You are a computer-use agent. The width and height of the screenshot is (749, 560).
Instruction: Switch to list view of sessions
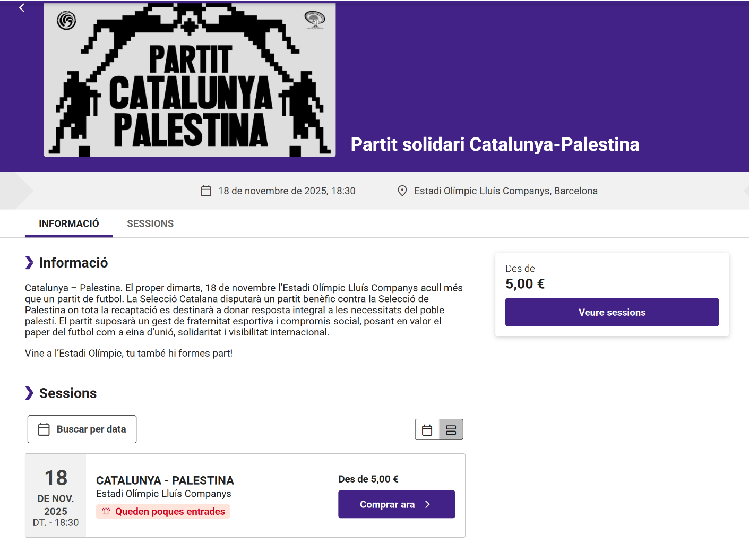451,430
